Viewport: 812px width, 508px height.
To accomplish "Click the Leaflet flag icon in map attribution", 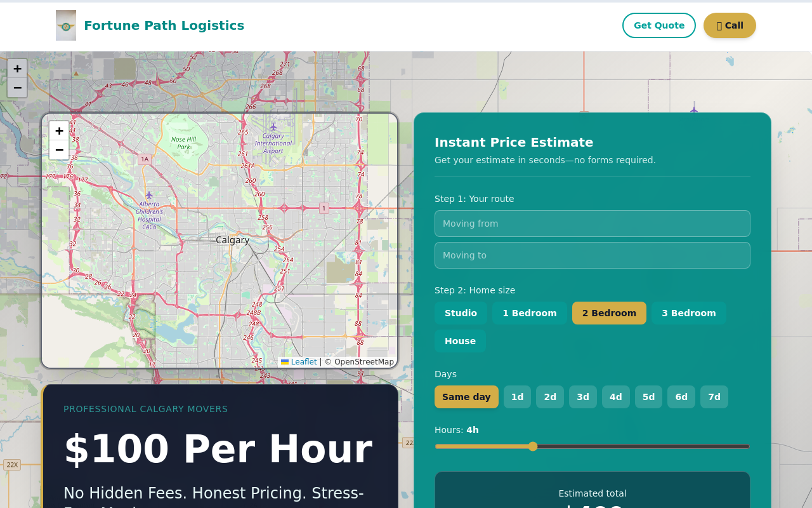I will click(283, 361).
